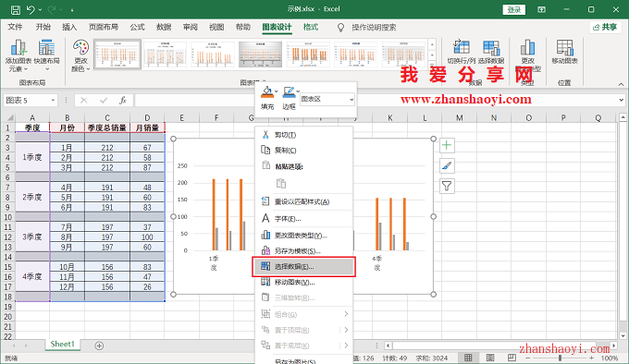Click the Save icon in title bar
629x364 pixels.
(15, 9)
